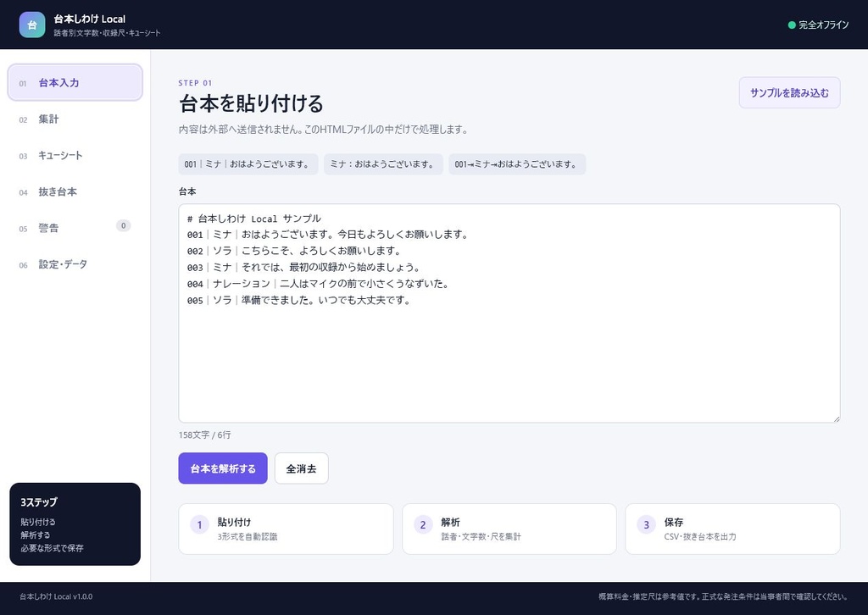Click the 台本しわけ Local title in header
Viewport: 868px width, 615px height.
click(90, 19)
